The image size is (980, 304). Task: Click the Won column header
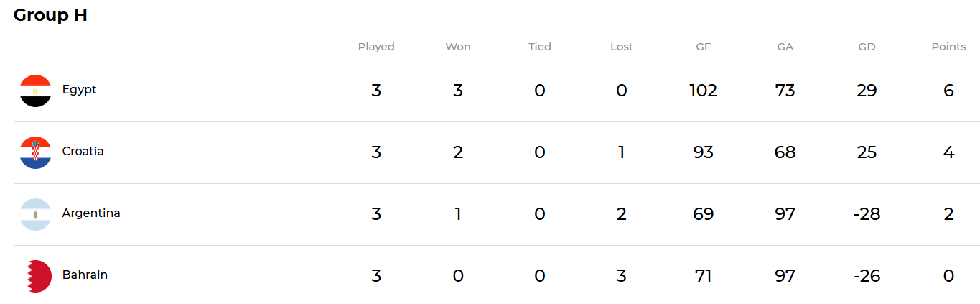pos(458,47)
